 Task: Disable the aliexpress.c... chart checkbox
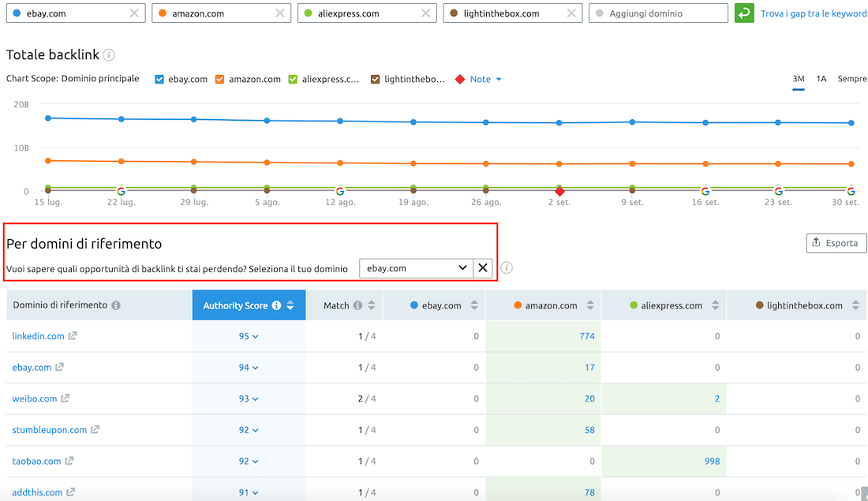pos(293,79)
